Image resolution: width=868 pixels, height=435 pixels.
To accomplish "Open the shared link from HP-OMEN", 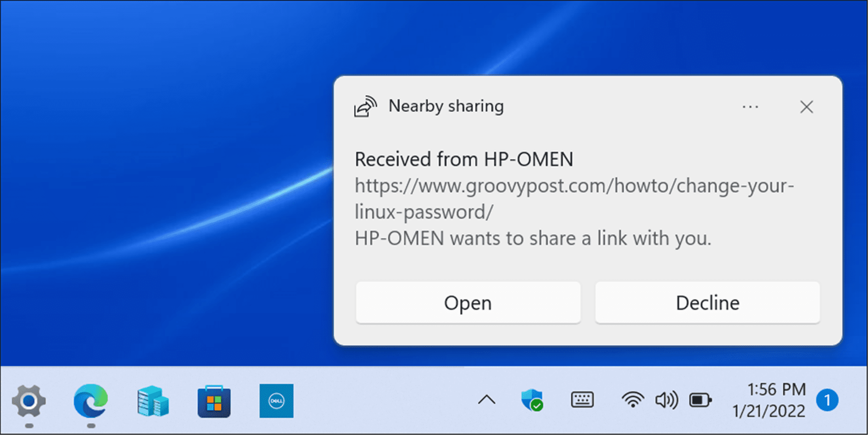I will click(467, 302).
